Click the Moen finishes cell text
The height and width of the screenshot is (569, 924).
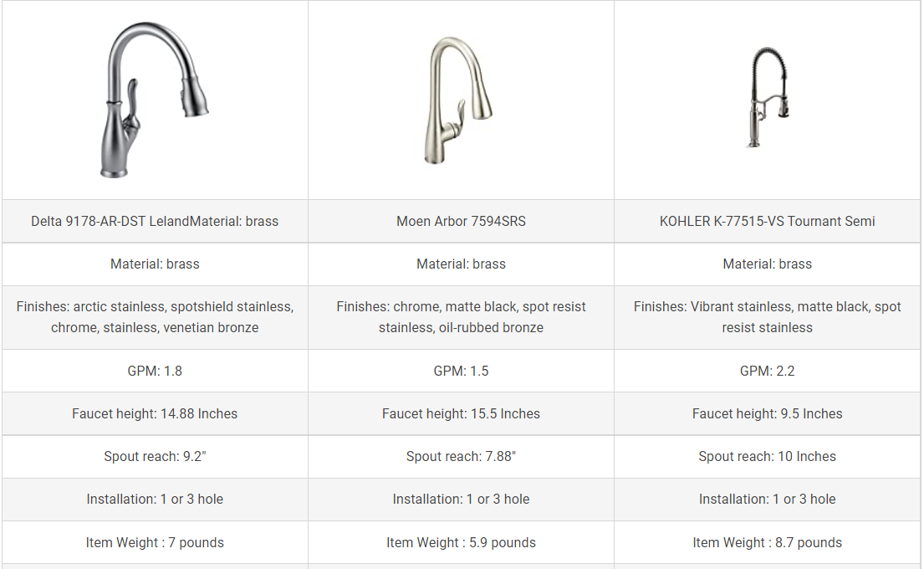(x=461, y=317)
